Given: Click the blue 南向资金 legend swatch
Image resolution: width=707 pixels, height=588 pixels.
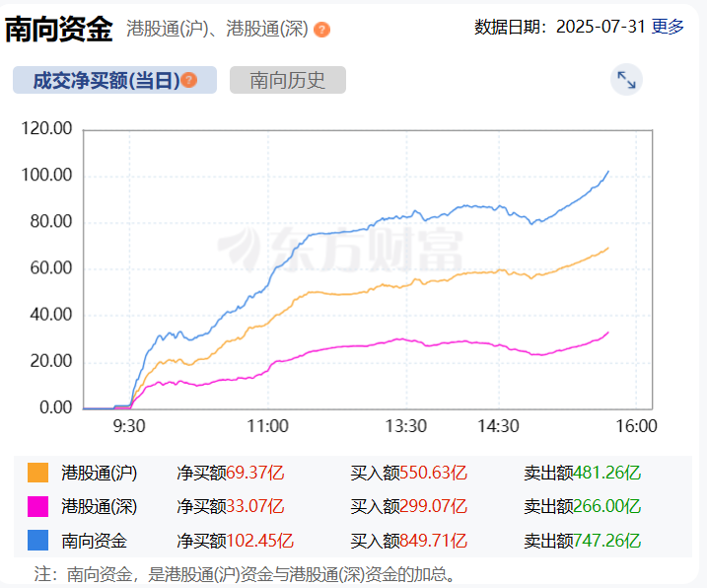Looking at the screenshot, I should pos(37,541).
